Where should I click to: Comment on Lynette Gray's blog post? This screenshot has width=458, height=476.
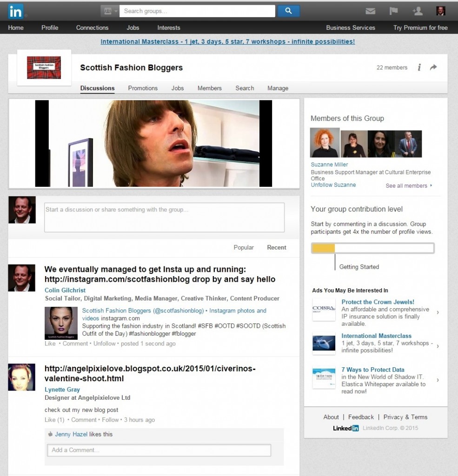point(84,420)
